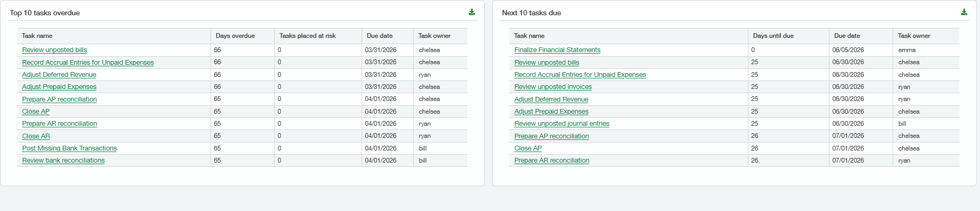Viewport: 980px width, 211px height.
Task: Download the Top 10 tasks overdue report
Action: 472,12
